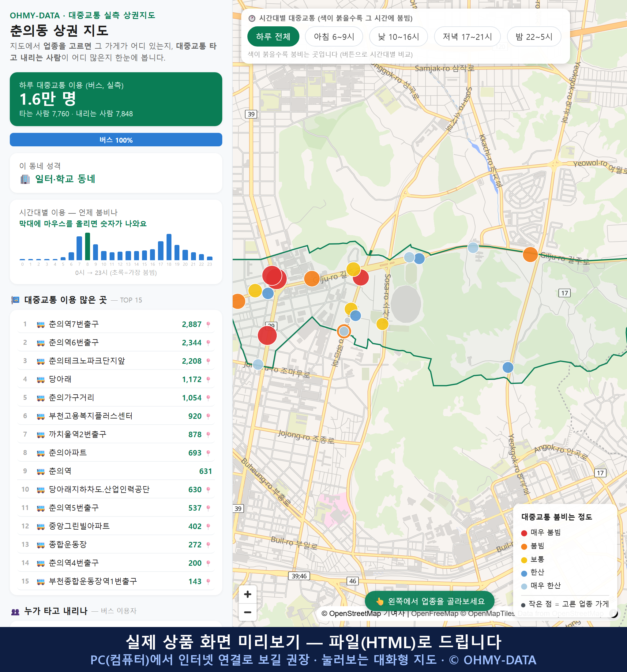
Task: Click map pin icon on 춘의역7번출구 row
Action: pos(208,325)
